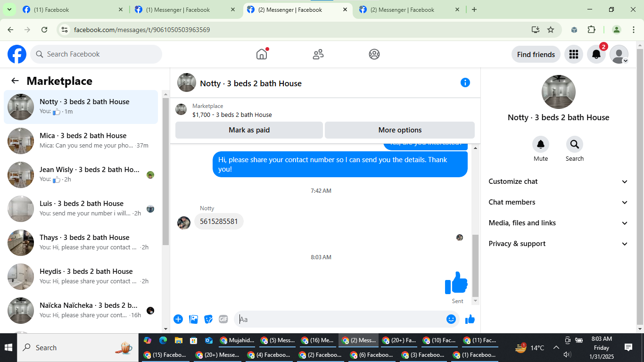Open the Groups icon in top nav
This screenshot has height=362, width=644.
[374, 54]
